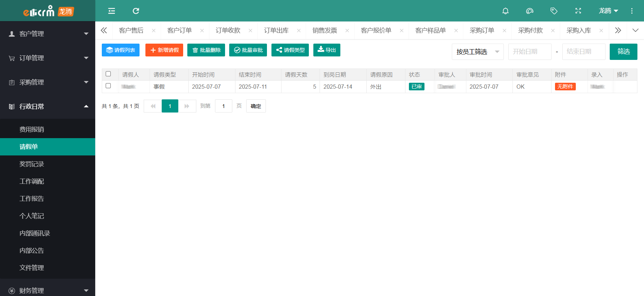Close the 采购付款 tab
This screenshot has width=644, height=296.
click(x=553, y=30)
